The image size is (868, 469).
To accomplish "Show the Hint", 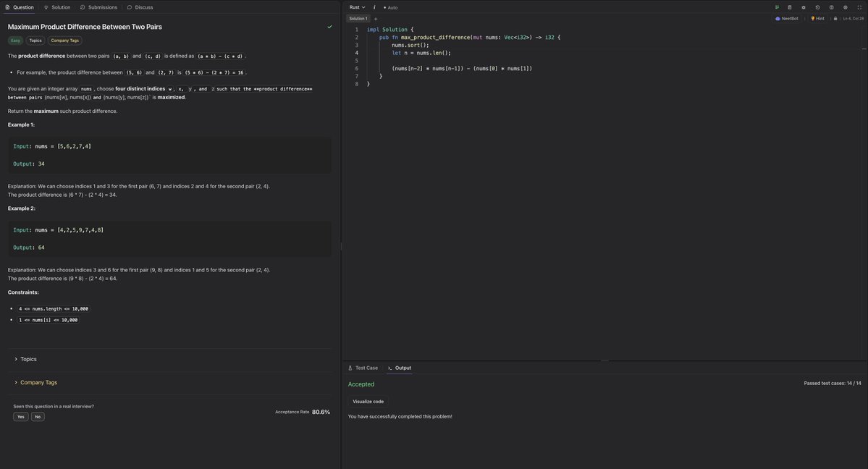I will click(x=817, y=18).
